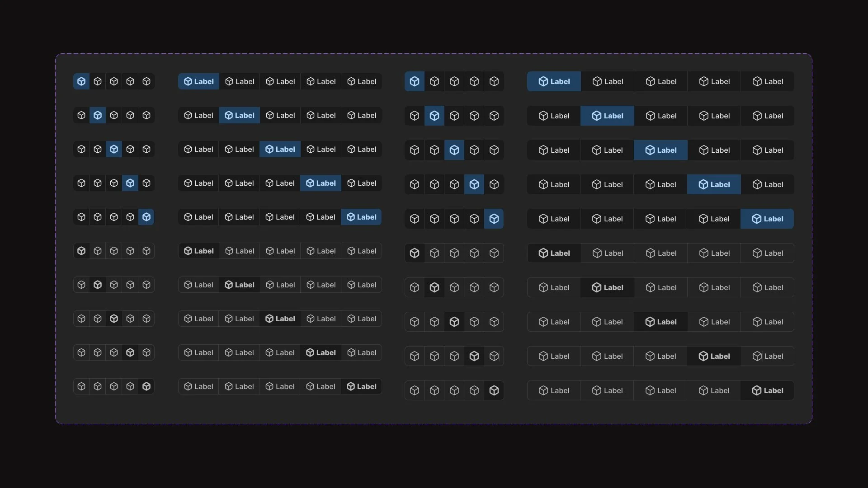
Task: Click dark selected last cube in bottom large icon row
Action: pos(494,390)
